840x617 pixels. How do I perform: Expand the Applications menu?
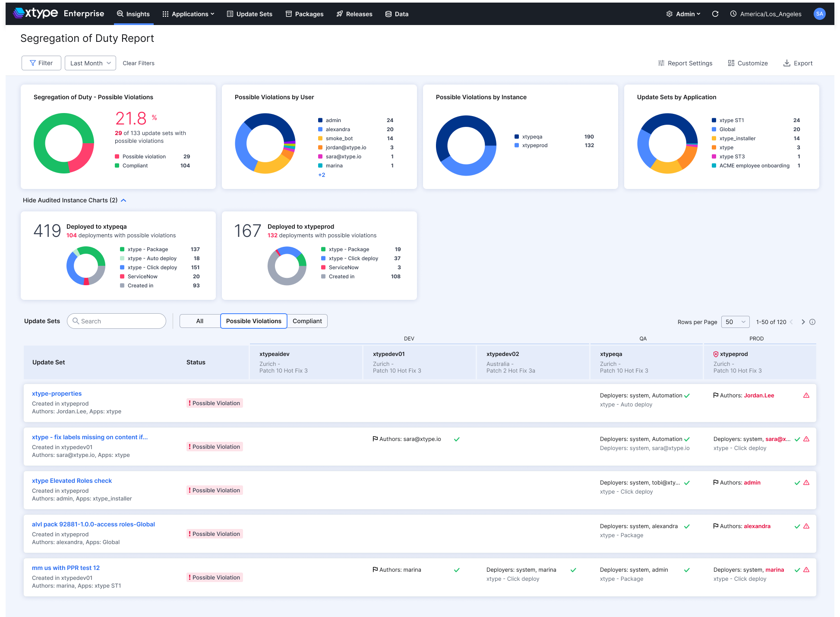(188, 14)
